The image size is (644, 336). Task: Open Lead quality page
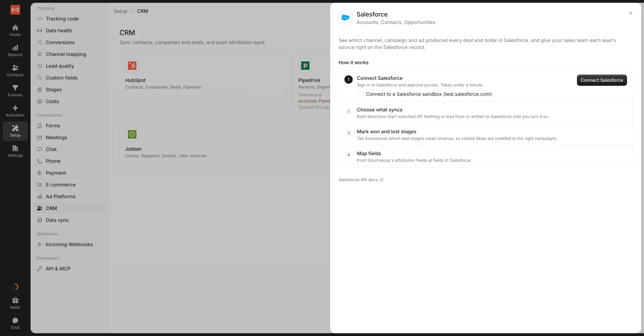[69, 66]
